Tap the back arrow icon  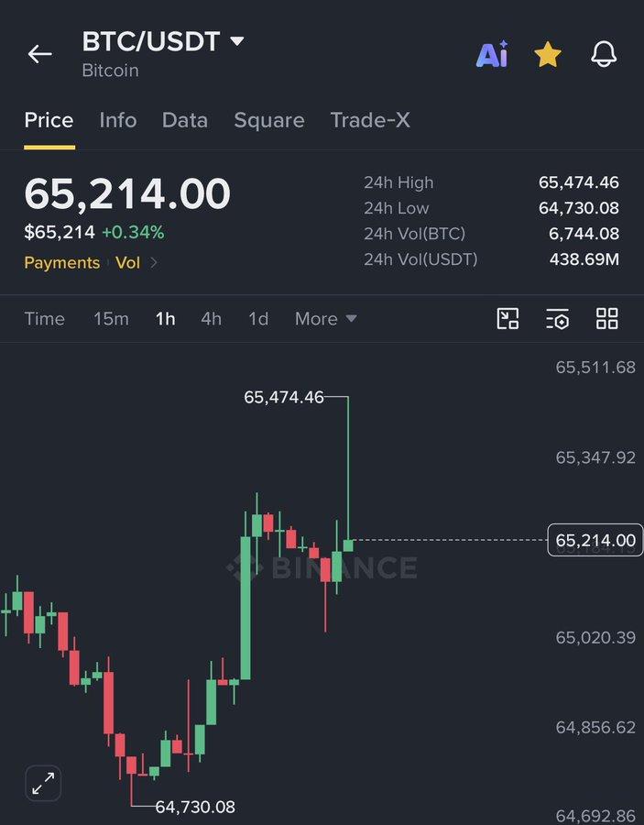[x=40, y=54]
